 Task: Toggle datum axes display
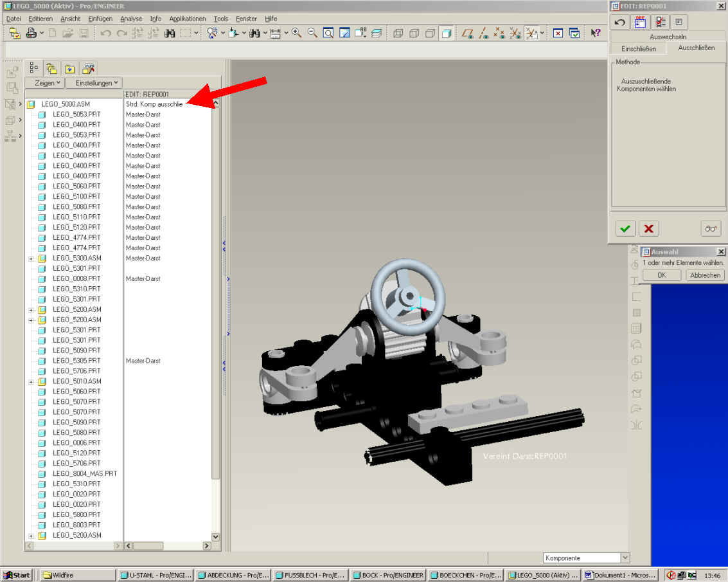[483, 33]
